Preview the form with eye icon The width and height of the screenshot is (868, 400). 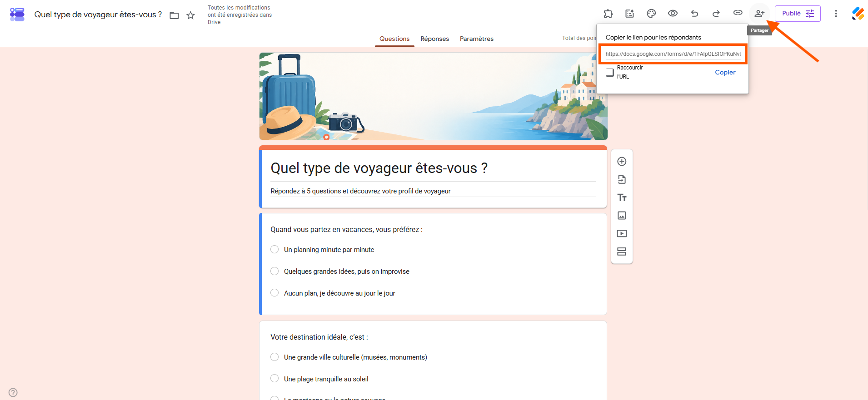pos(673,14)
